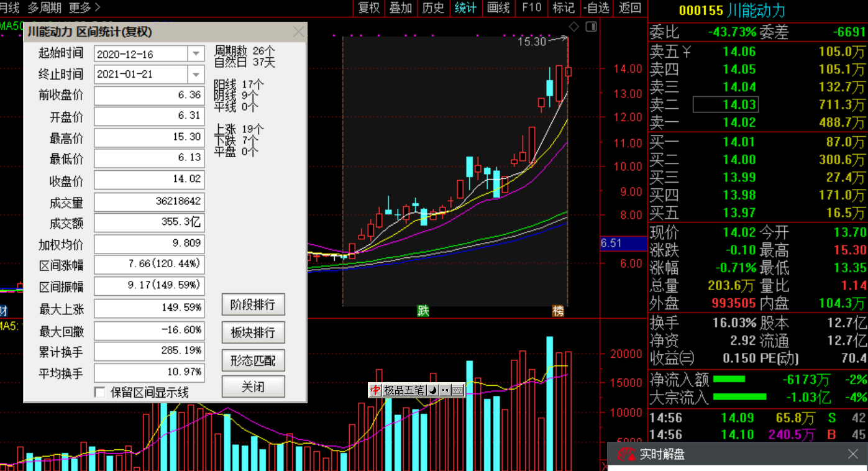Select the 多周期 menu item
Viewport: 868px width, 471px height.
(x=45, y=7)
